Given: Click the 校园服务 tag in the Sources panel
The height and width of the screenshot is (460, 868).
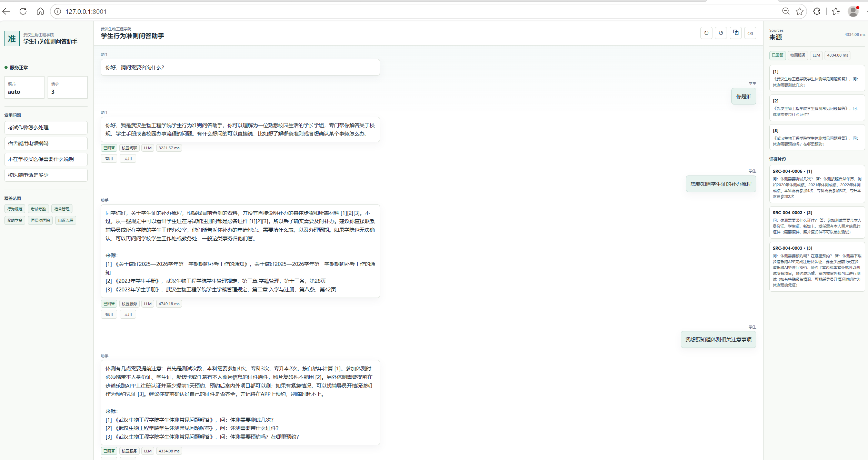Looking at the screenshot, I should pos(798,55).
